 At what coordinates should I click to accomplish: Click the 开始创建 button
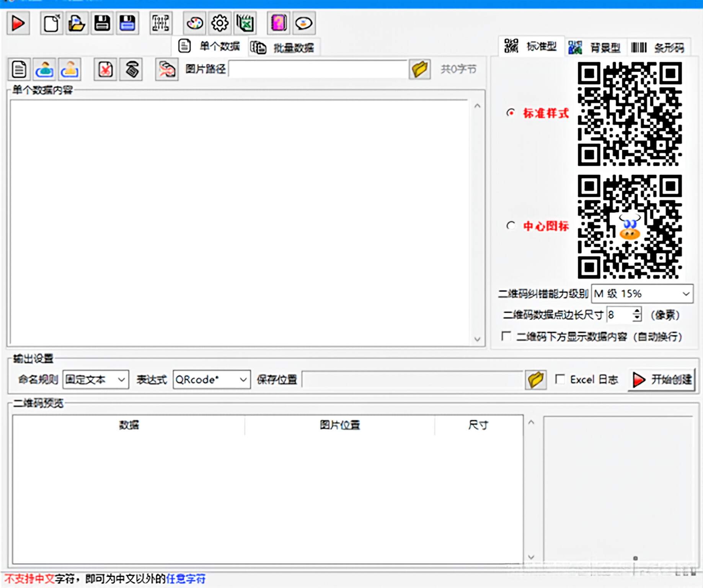click(x=662, y=379)
